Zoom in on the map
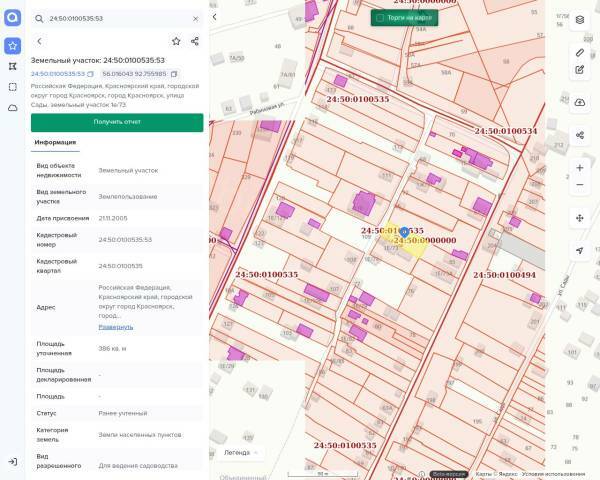The width and height of the screenshot is (600, 480). click(579, 168)
